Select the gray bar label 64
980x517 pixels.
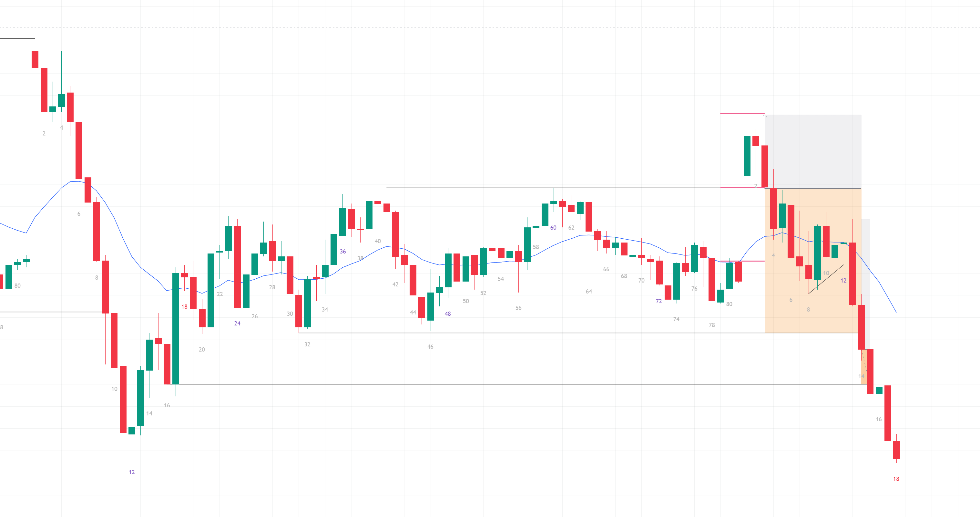click(x=588, y=292)
